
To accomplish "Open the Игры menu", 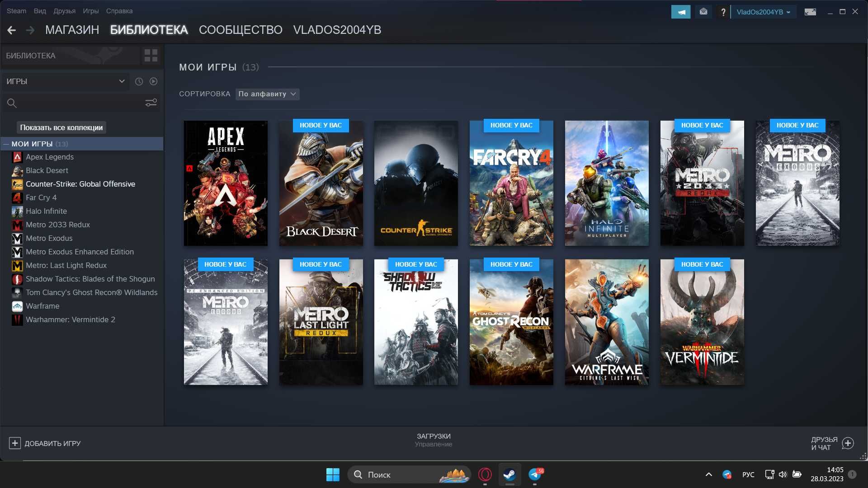I will tap(90, 11).
